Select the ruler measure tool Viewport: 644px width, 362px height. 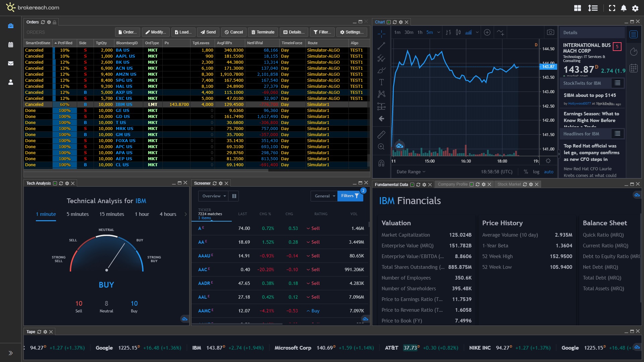point(381,135)
